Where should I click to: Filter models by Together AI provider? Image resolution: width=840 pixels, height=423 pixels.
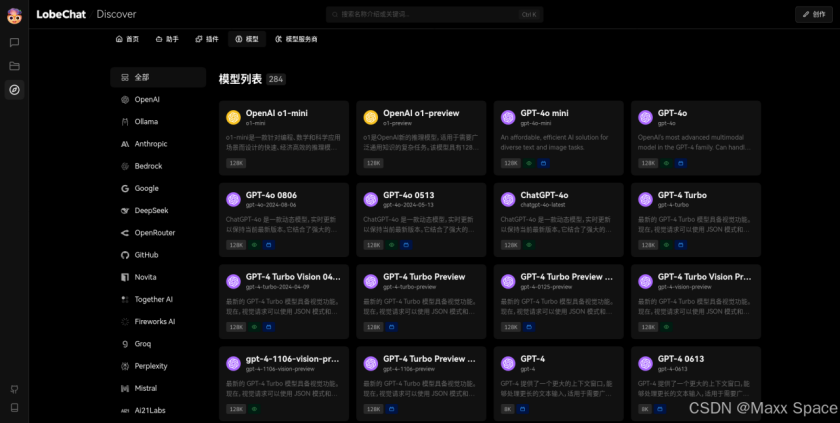pos(158,299)
